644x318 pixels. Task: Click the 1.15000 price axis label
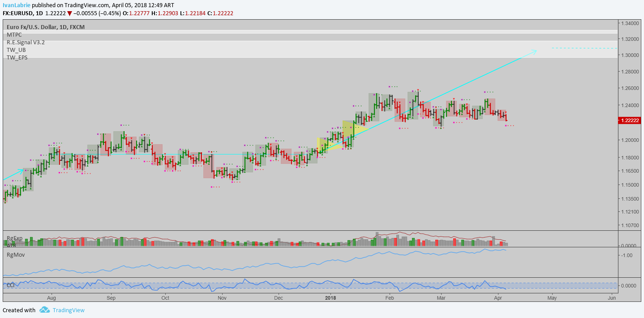tap(630, 185)
